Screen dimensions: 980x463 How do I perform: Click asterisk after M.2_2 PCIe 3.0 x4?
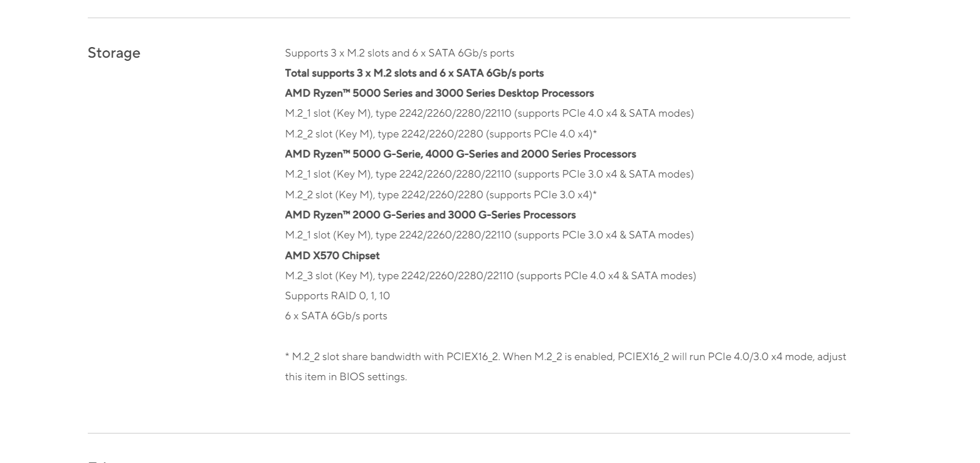594,193
